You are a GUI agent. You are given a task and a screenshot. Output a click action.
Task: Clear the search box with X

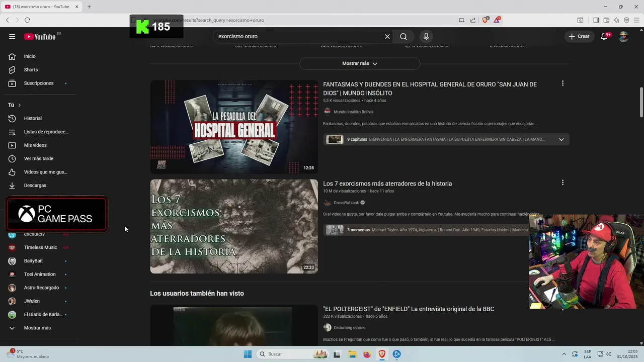pyautogui.click(x=387, y=37)
